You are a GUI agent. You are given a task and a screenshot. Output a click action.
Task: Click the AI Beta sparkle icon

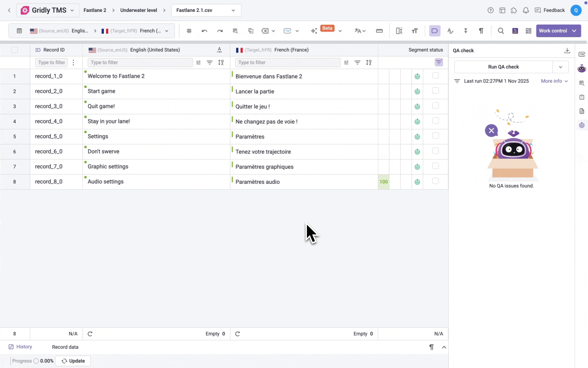coord(314,31)
